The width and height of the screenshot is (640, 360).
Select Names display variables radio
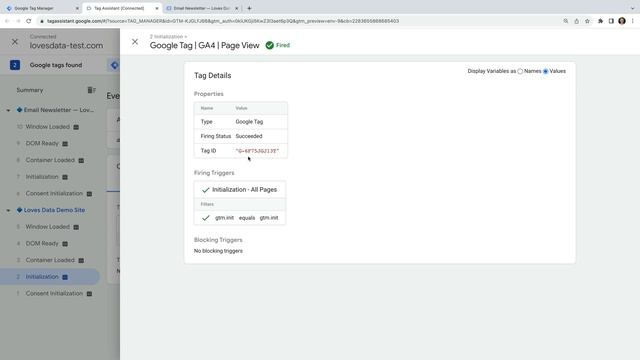coord(520,71)
